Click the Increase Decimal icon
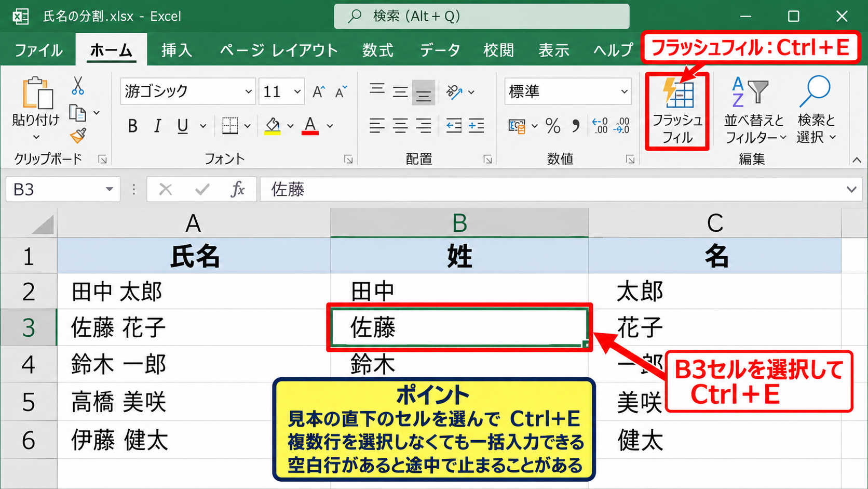This screenshot has width=868, height=489. [x=600, y=125]
